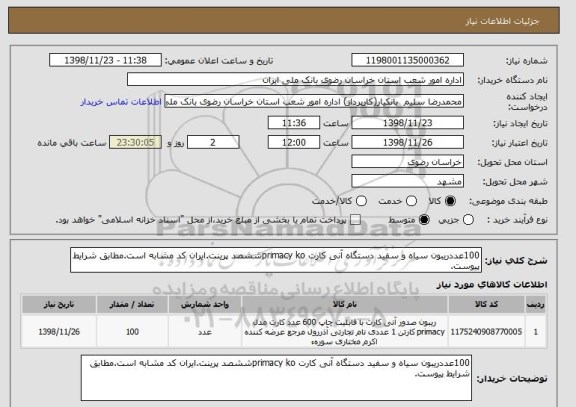Click the ایجاد کننده درخواست field
Image resolution: width=576 pixels, height=407 pixels.
[314, 101]
